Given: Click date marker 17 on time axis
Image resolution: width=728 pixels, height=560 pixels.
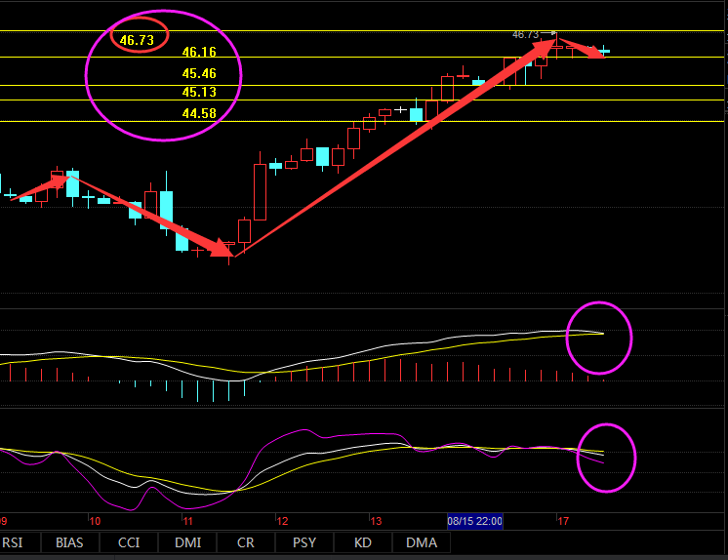Looking at the screenshot, I should [x=562, y=522].
